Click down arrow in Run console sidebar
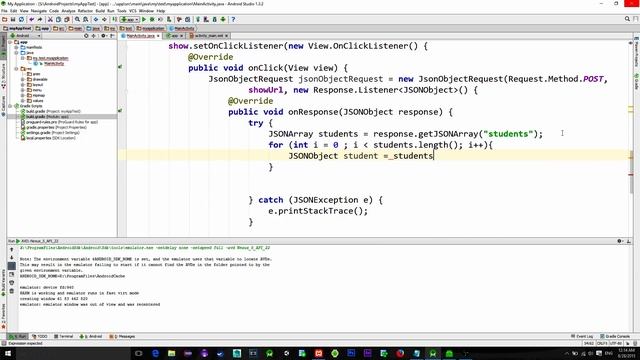Image resolution: width=640 pixels, height=360 pixels. (11, 258)
